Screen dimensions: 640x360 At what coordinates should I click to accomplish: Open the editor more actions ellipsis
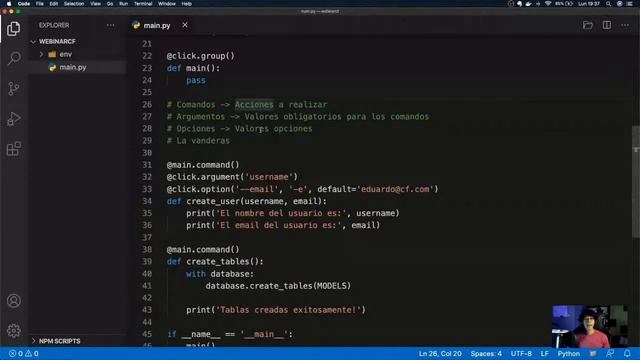click(x=625, y=25)
